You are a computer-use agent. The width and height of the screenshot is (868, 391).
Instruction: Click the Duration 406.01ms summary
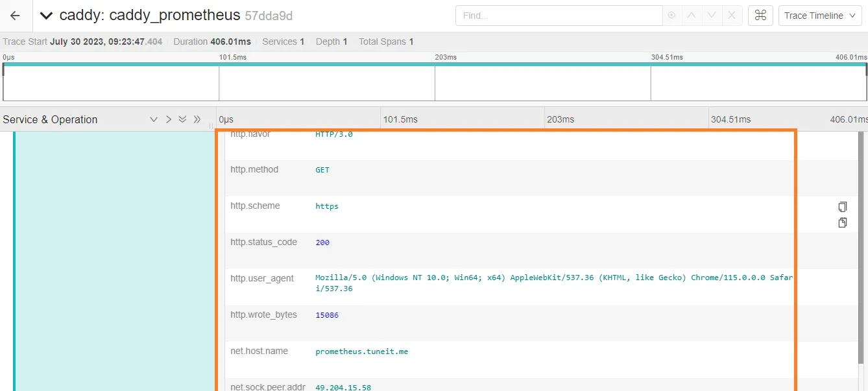[x=212, y=41]
